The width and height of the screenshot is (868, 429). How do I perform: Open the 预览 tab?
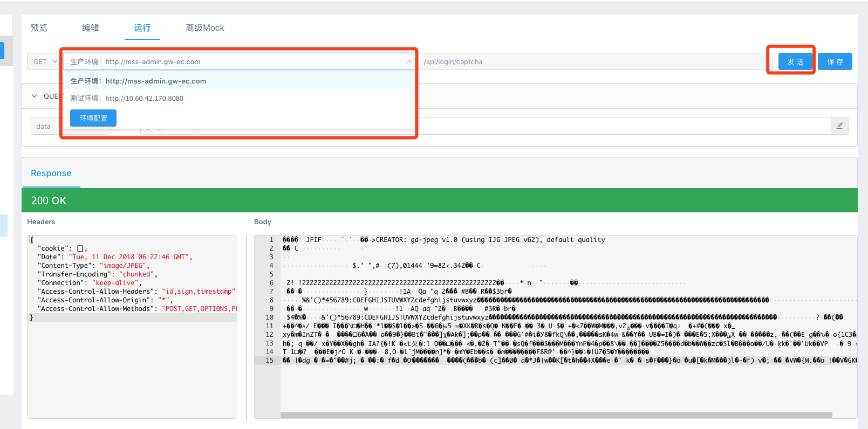coord(39,27)
